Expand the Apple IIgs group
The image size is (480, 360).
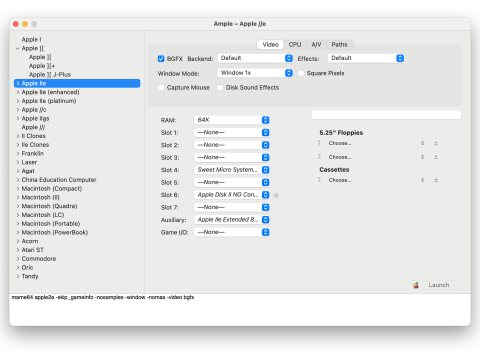coord(18,119)
